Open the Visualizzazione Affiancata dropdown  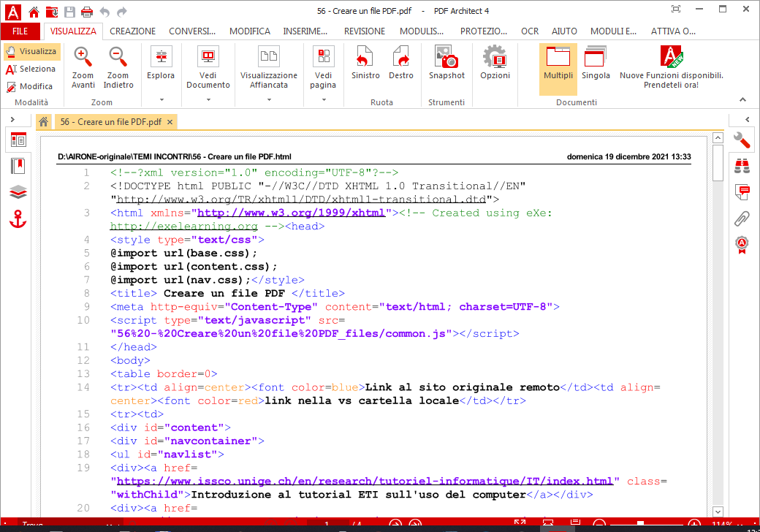pos(269,100)
